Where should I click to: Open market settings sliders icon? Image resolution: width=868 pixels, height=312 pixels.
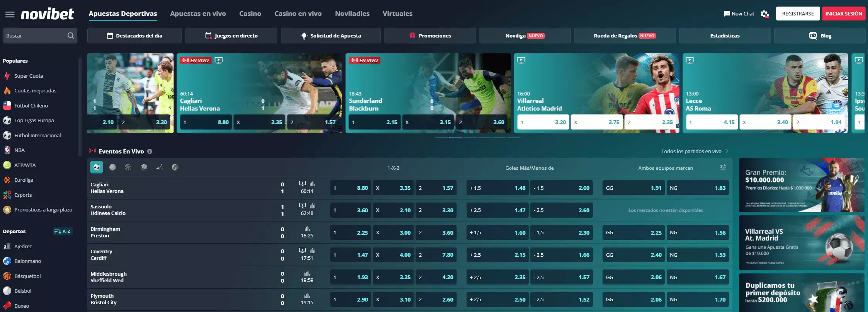pyautogui.click(x=723, y=167)
